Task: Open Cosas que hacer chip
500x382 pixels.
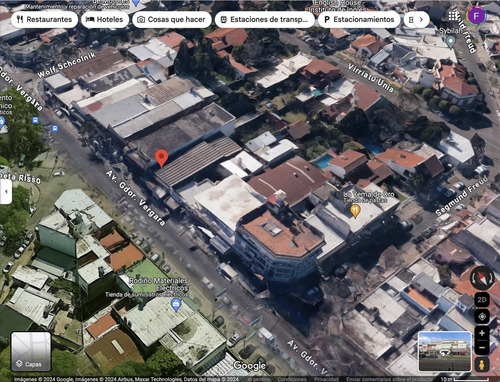Action: point(172,19)
